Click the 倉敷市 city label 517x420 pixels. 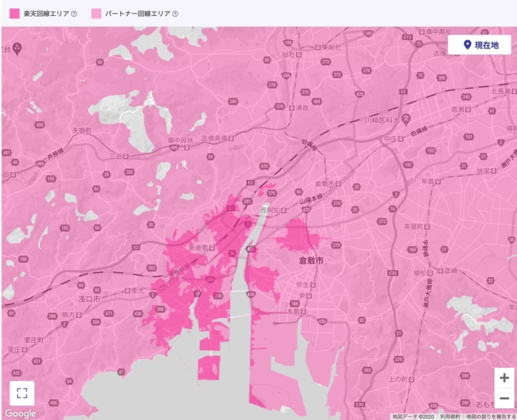pos(311,261)
